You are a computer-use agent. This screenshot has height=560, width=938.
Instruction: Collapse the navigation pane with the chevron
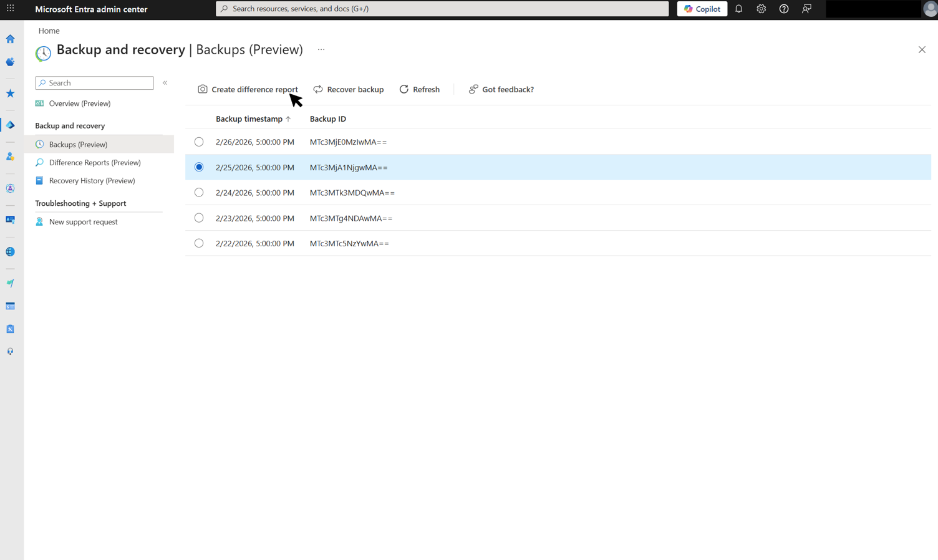(165, 82)
